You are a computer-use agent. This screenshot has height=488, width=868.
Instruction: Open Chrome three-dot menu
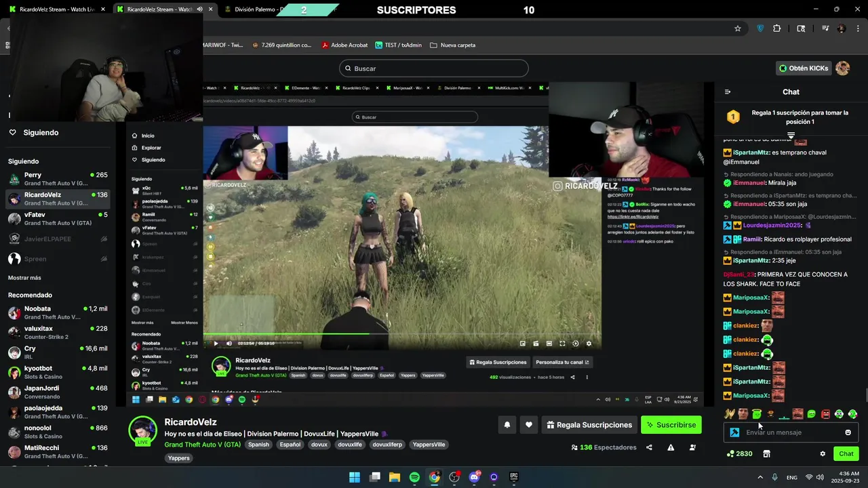[x=858, y=28]
